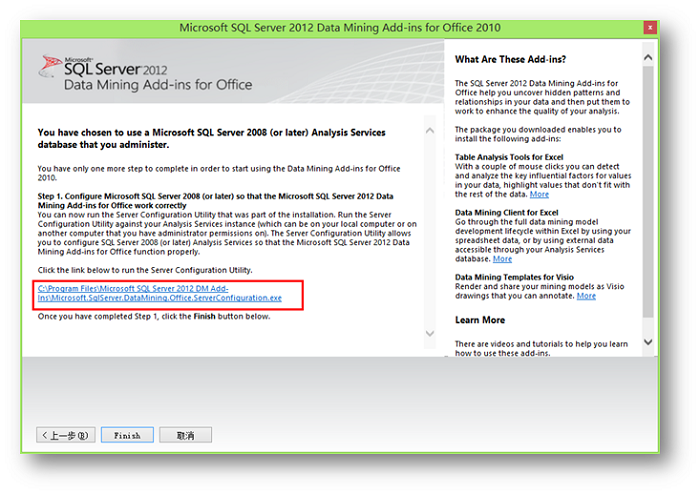The image size is (700, 494).
Task: Click the 'You have chosen to use' heading
Action: (212, 138)
